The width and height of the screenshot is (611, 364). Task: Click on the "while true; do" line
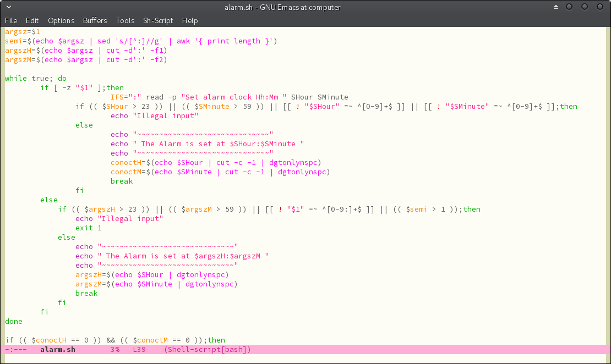[x=35, y=79]
